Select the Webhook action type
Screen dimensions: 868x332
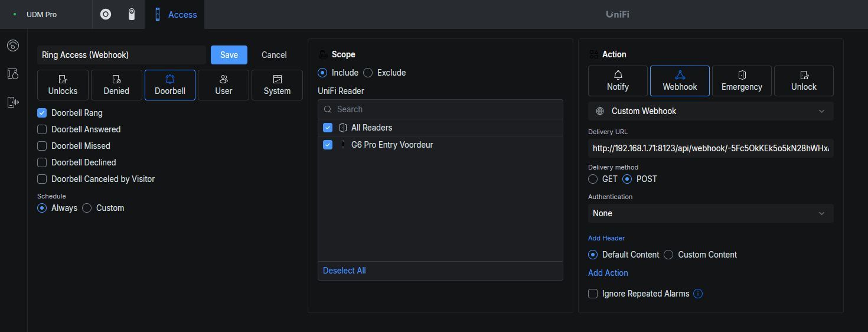[680, 81]
